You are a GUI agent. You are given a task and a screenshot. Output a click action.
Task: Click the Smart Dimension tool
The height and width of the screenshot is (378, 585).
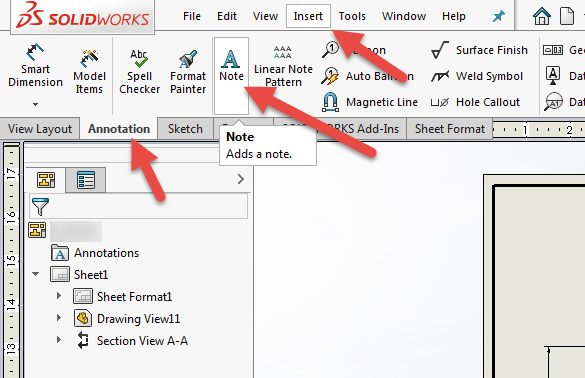(x=35, y=66)
